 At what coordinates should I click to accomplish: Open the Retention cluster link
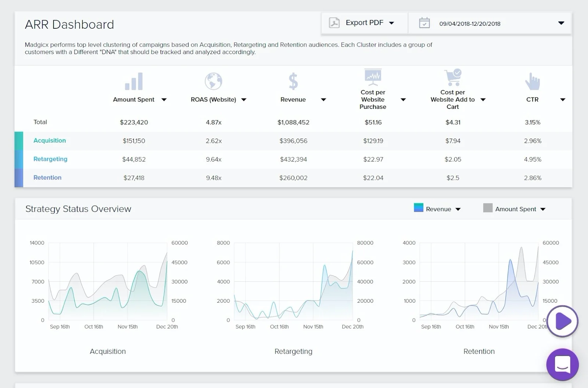tap(47, 177)
